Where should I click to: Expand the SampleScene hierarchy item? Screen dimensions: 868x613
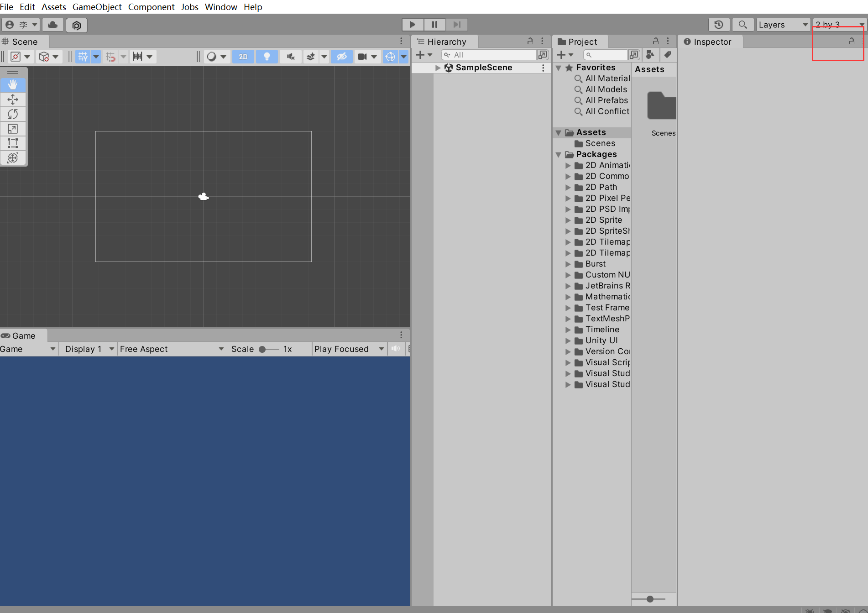[x=438, y=68]
